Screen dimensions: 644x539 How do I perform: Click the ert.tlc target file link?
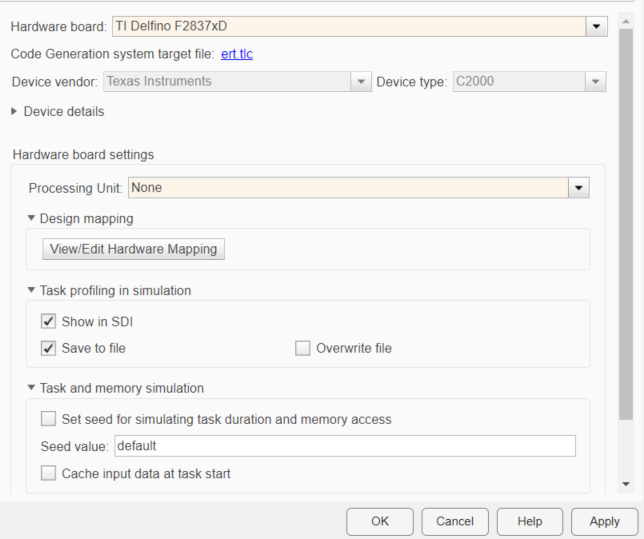pyautogui.click(x=237, y=54)
